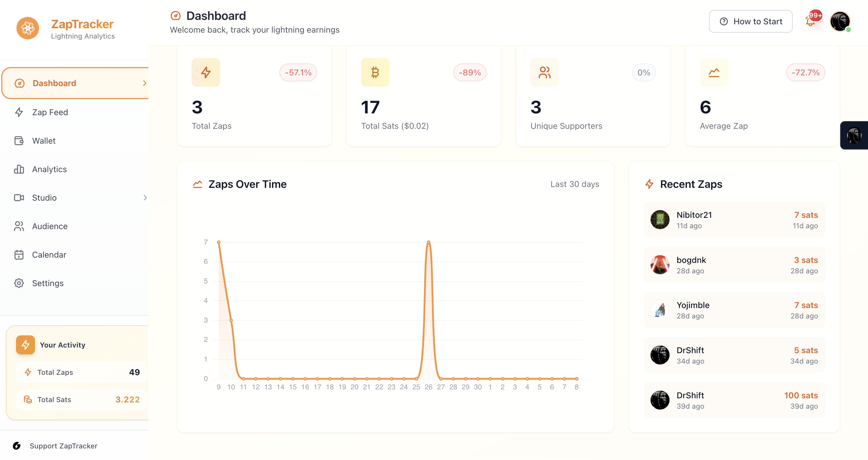Expand the Studio submenu chevron
The height and width of the screenshot is (460, 868).
pyautogui.click(x=145, y=198)
